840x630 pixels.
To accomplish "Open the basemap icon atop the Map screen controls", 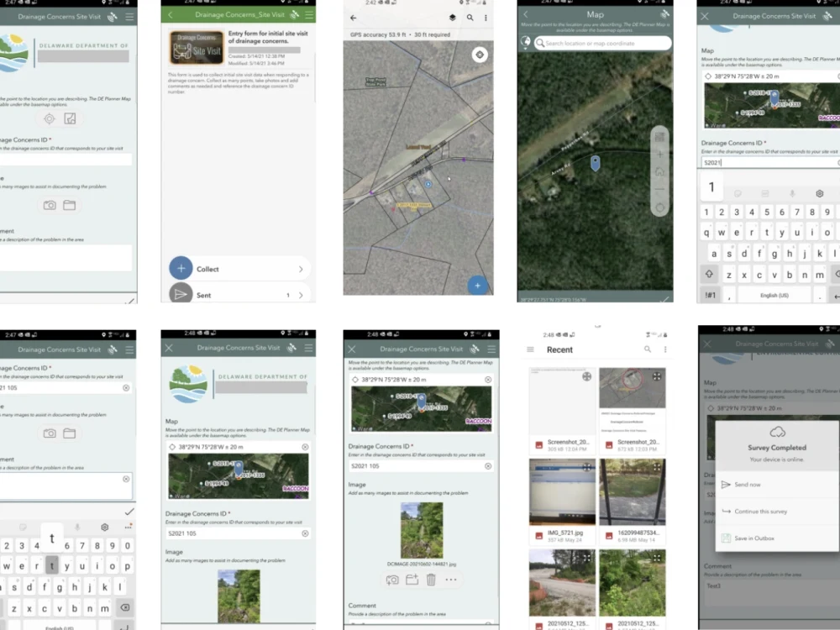I will coord(660,137).
